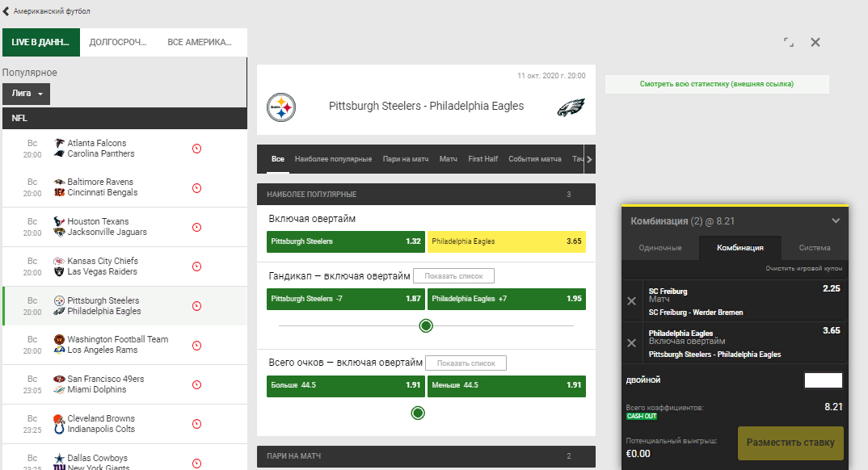The width and height of the screenshot is (868, 470).
Task: Pick Philadelphia Eagles +7 at 1.95
Action: tap(507, 299)
